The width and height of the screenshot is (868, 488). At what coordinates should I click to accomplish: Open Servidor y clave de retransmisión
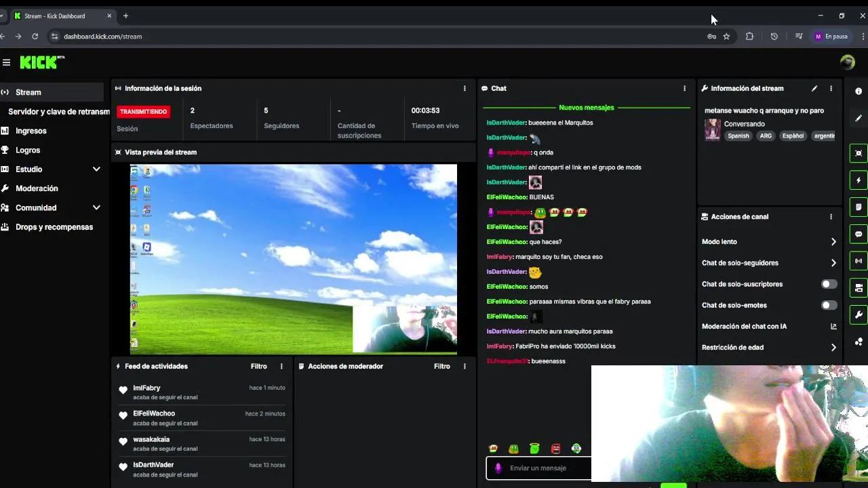coord(58,112)
